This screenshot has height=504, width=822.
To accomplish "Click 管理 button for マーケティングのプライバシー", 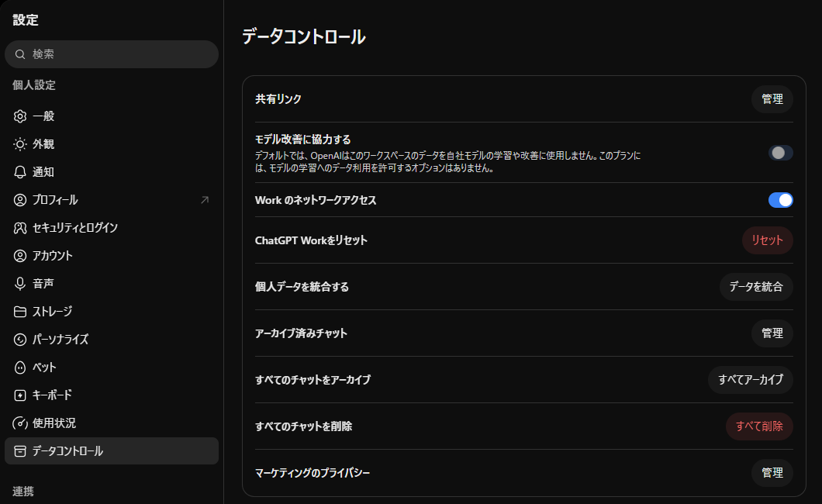I will pyautogui.click(x=772, y=472).
